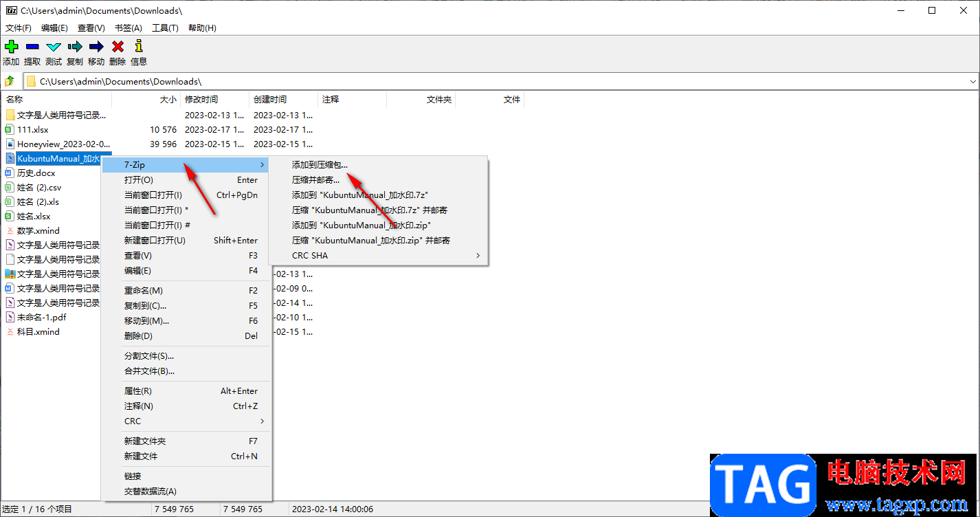
Task: Sort by the 名称 column header
Action: point(56,100)
